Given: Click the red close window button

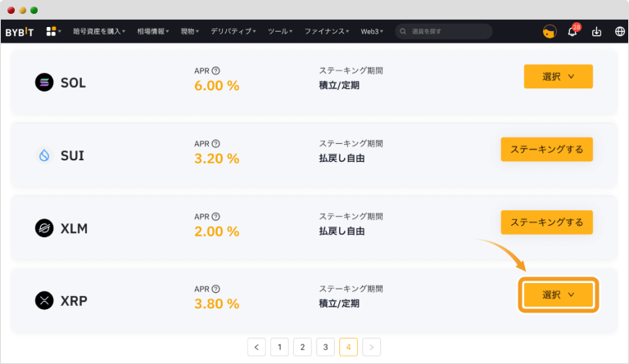Looking at the screenshot, I should pyautogui.click(x=11, y=10).
